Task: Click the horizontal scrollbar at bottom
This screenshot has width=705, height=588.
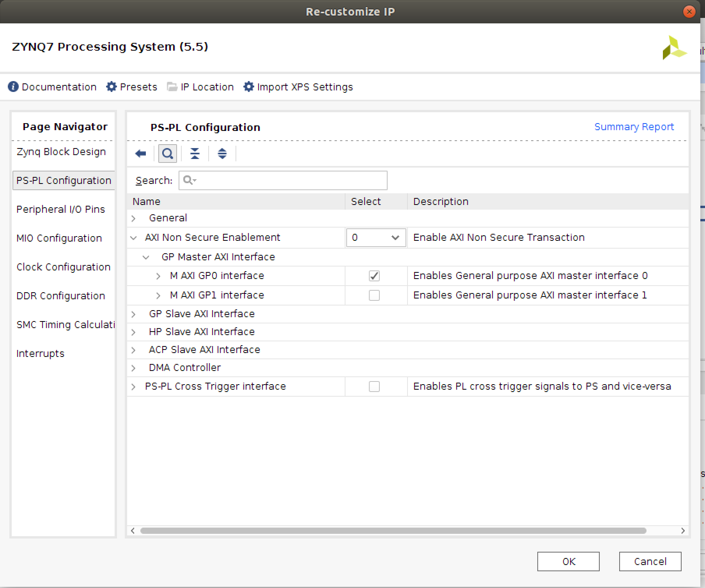Action: pos(393,531)
